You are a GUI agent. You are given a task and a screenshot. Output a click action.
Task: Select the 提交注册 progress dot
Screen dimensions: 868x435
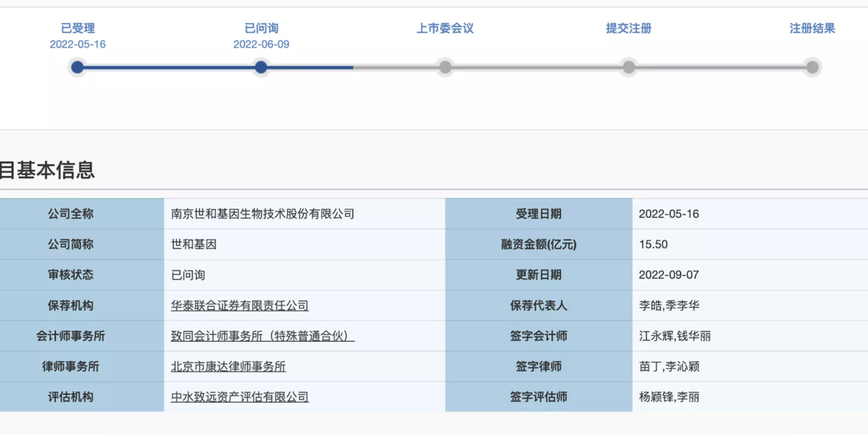(628, 68)
